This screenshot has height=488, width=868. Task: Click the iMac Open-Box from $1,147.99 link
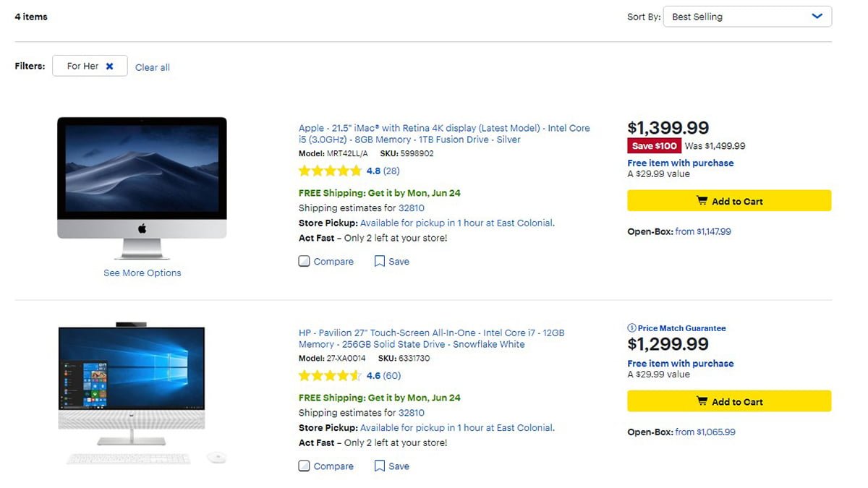(702, 232)
